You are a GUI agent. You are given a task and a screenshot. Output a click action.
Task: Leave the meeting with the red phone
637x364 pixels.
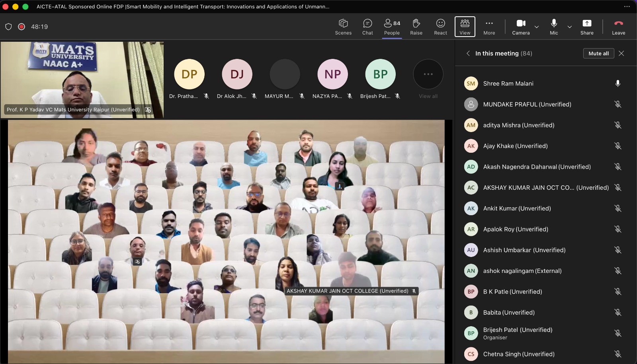[x=618, y=27]
